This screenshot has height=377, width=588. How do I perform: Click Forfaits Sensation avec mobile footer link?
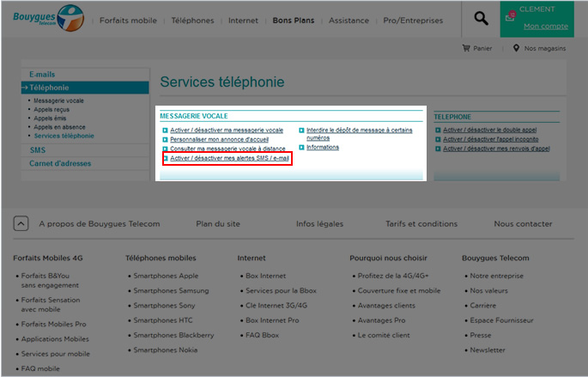[x=51, y=305]
